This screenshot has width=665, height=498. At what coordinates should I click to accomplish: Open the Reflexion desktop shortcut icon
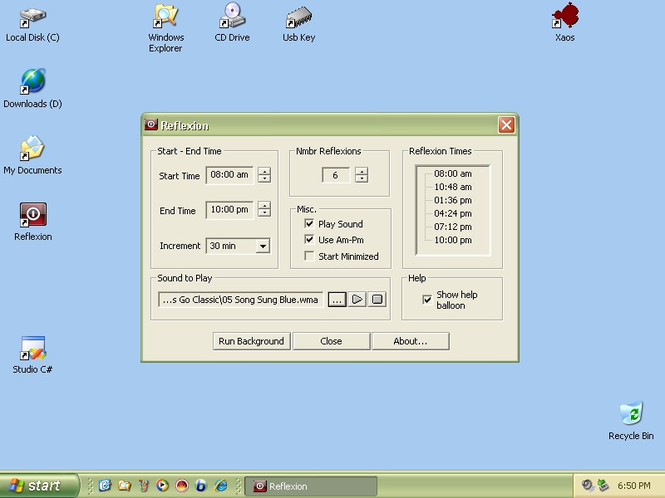[33, 221]
